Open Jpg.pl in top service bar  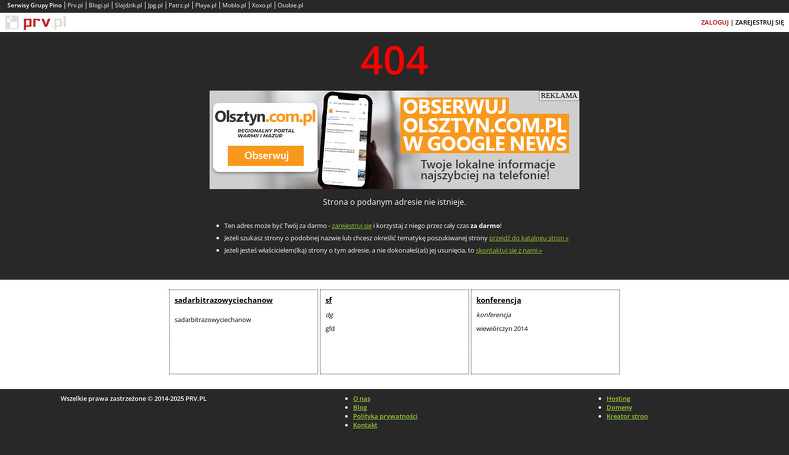pyautogui.click(x=155, y=6)
